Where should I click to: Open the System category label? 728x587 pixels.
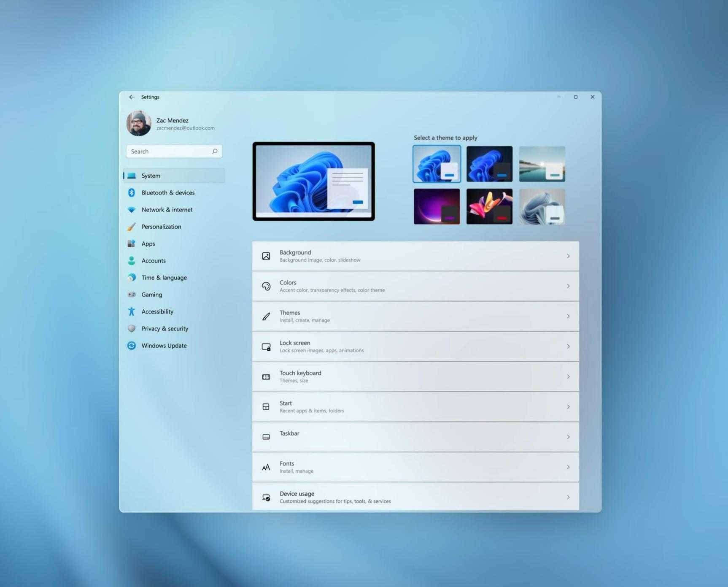click(151, 176)
